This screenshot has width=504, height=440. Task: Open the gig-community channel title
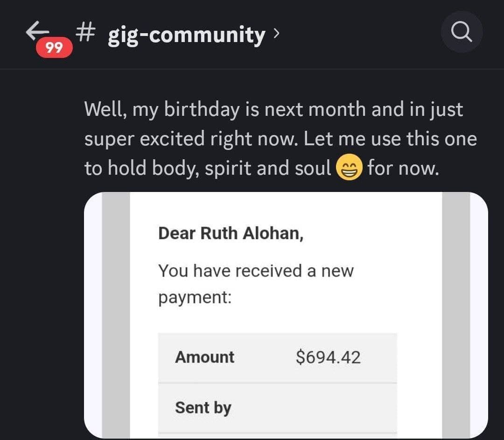[186, 35]
